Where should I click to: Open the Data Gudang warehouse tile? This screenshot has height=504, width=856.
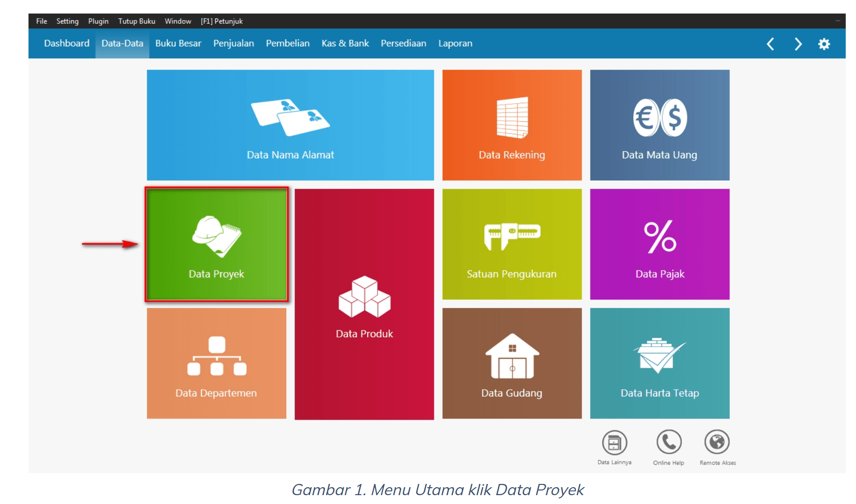pyautogui.click(x=512, y=363)
